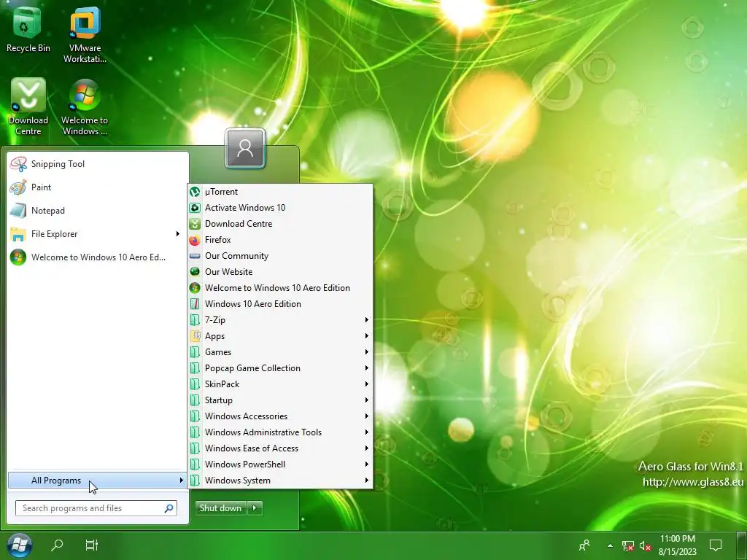This screenshot has width=747, height=560.
Task: Open the Download Centre desktop icon
Action: (x=28, y=106)
